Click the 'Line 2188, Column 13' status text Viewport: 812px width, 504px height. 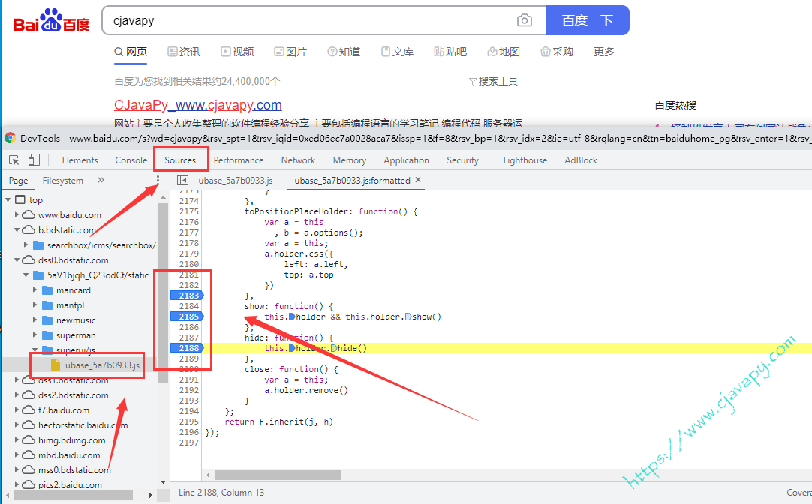click(x=221, y=493)
